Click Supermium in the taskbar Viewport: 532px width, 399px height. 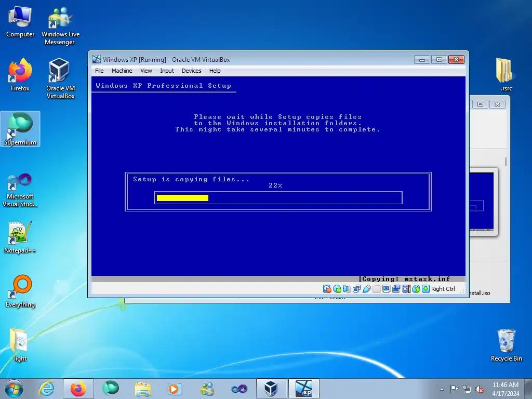pos(111,389)
